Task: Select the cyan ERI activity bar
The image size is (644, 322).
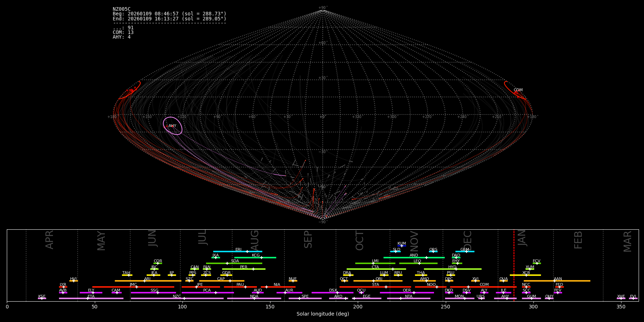Action: 238,252
